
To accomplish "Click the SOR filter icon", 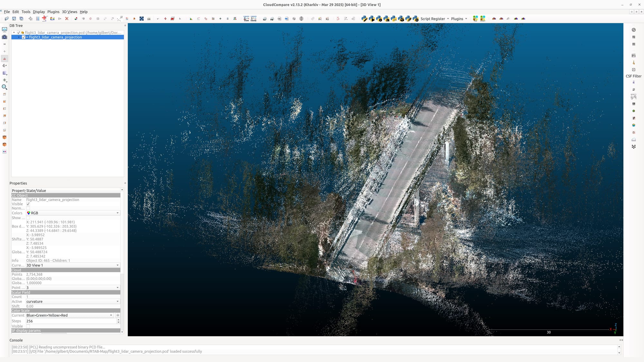I will click(149, 19).
